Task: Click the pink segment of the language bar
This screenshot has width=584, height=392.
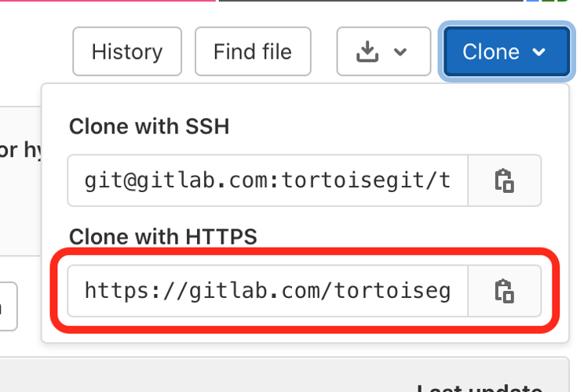Action: pyautogui.click(x=108, y=1)
